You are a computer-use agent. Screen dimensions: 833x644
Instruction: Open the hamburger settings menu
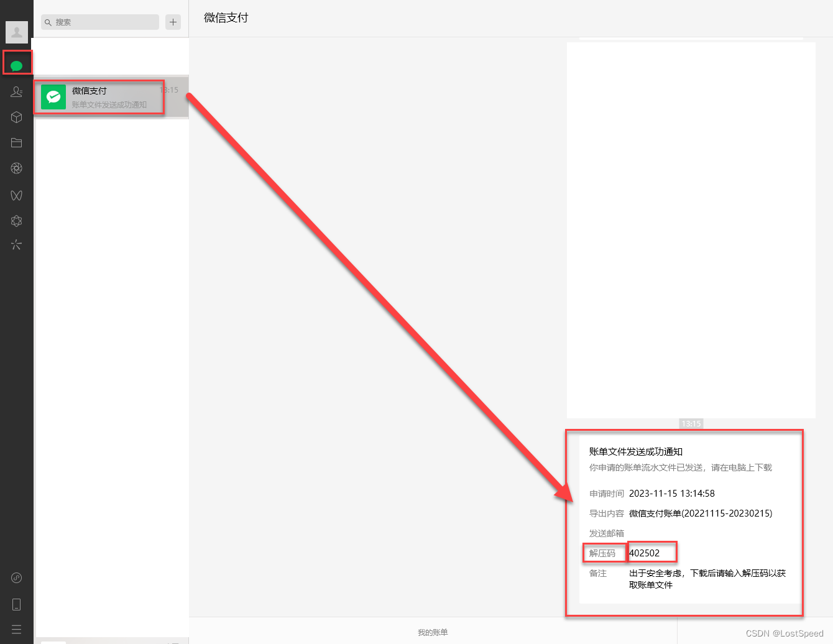pos(17,629)
